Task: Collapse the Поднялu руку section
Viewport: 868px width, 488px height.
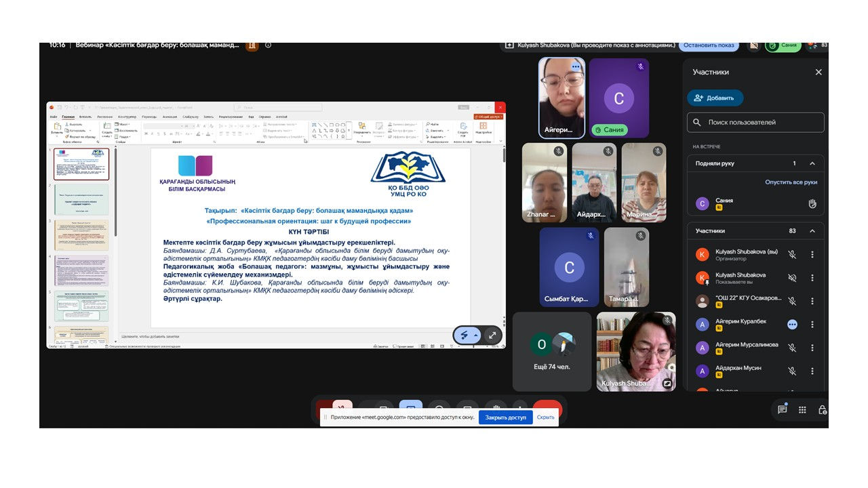Action: tap(812, 163)
